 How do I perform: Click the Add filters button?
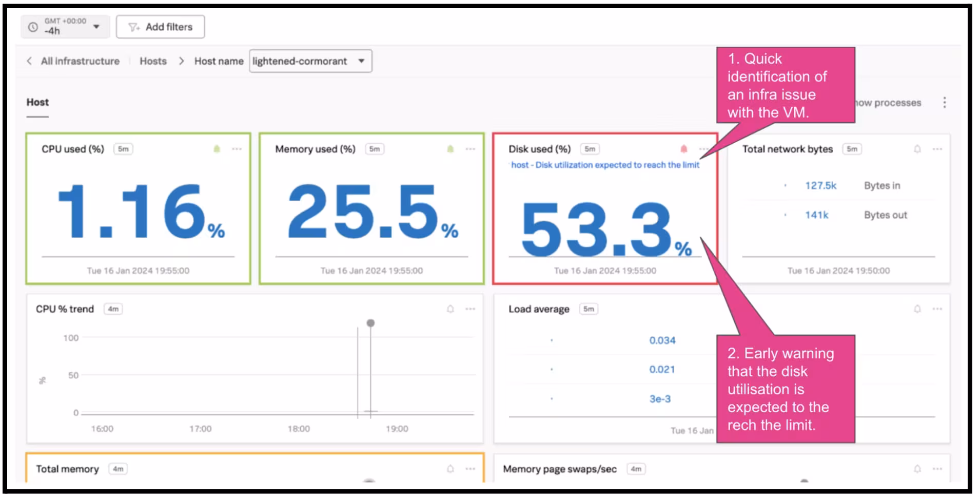160,27
